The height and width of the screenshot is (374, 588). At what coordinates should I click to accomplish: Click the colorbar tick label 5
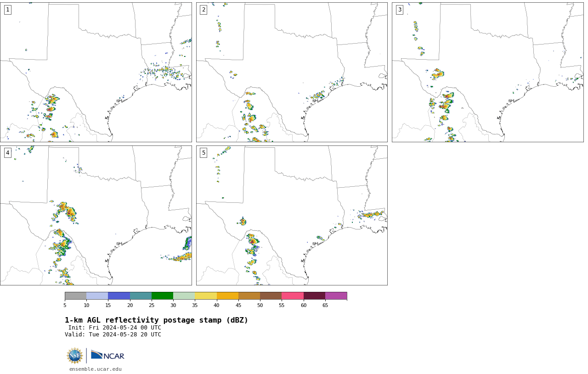pyautogui.click(x=65, y=305)
